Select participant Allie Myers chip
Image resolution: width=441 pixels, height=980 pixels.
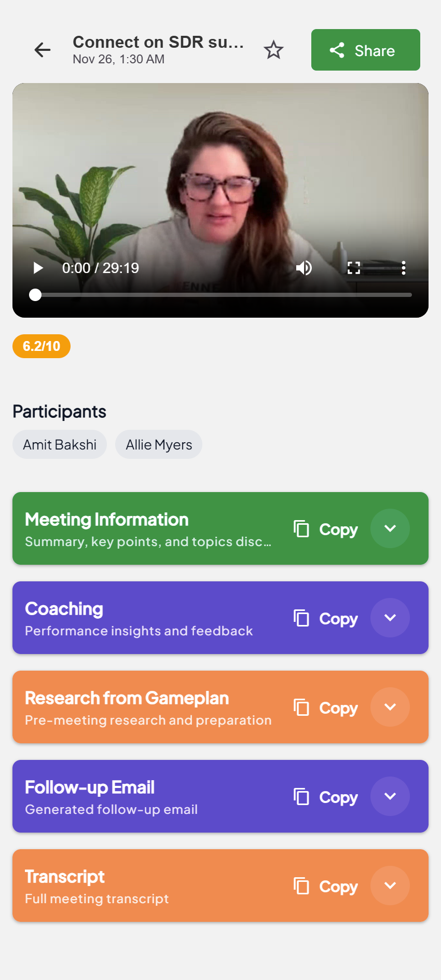[x=159, y=444]
